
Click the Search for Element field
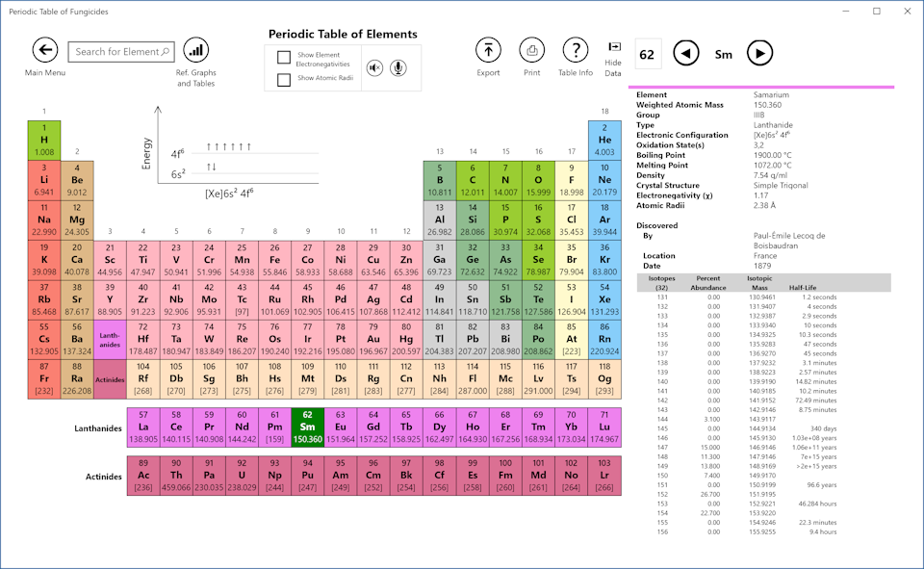coord(122,52)
